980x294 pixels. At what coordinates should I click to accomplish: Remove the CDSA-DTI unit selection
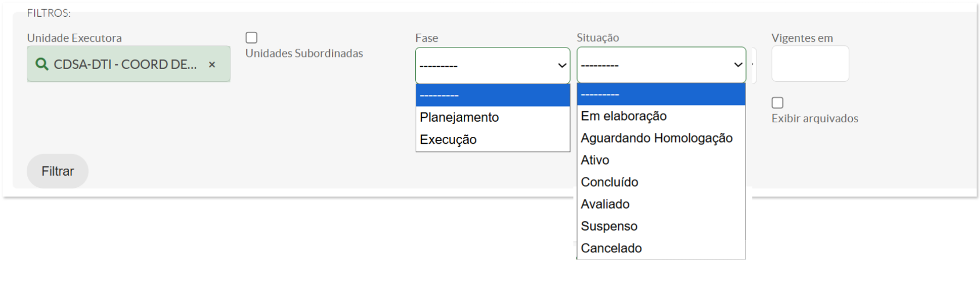coord(212,64)
